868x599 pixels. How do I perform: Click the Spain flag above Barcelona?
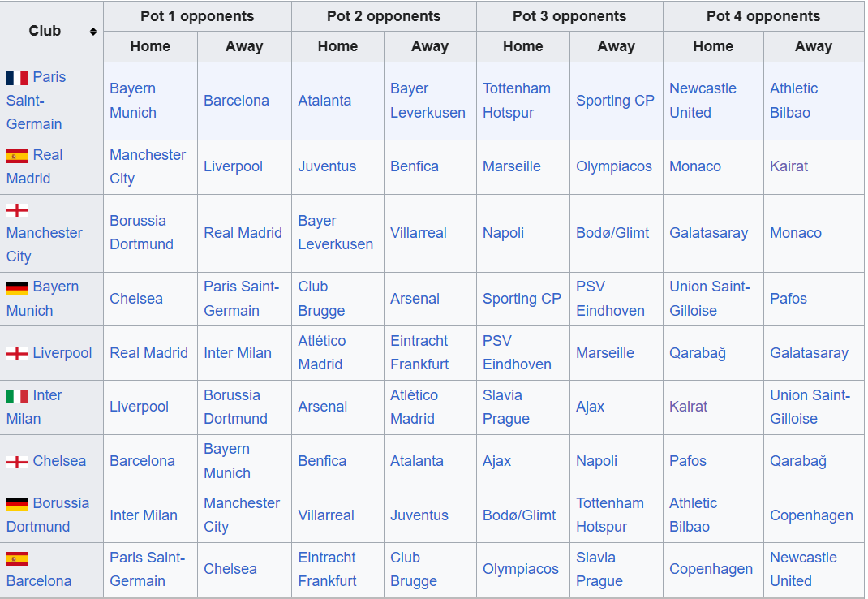point(16,558)
